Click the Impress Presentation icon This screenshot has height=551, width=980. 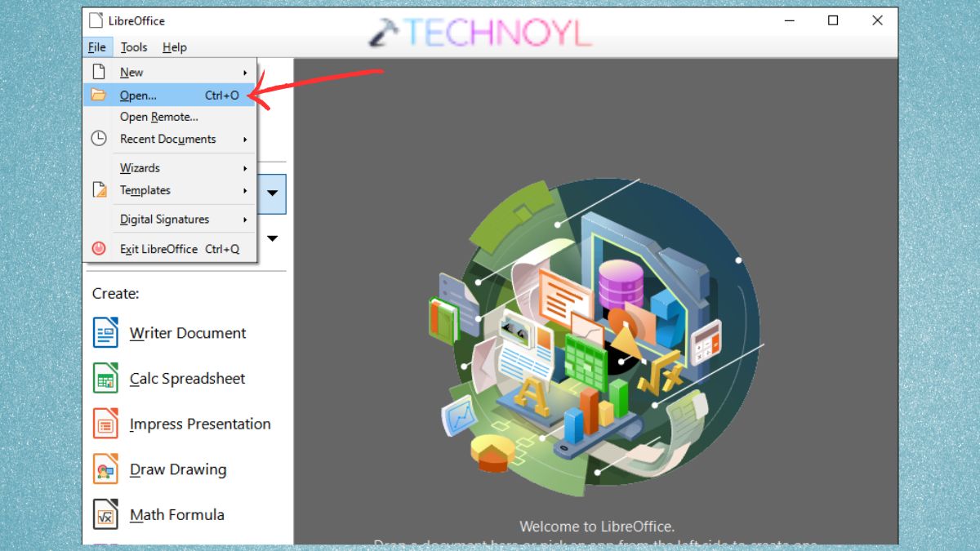click(x=105, y=424)
